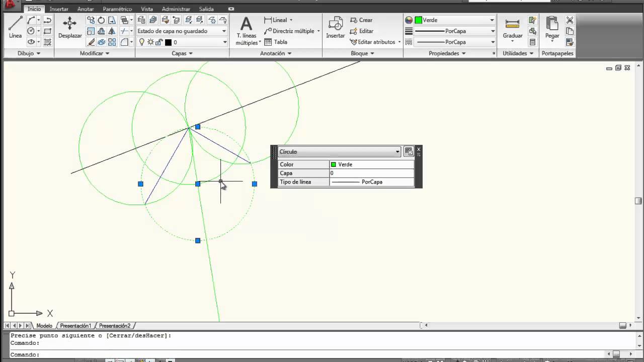The image size is (644, 362).
Task: Click green Color swatch in quick properties
Action: coord(333,164)
